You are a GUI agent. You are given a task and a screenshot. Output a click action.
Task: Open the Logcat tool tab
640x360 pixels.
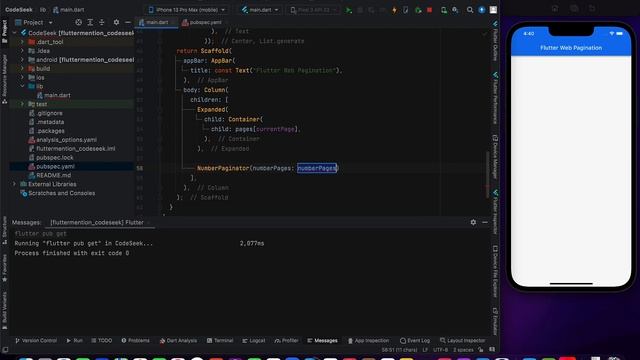(253, 340)
